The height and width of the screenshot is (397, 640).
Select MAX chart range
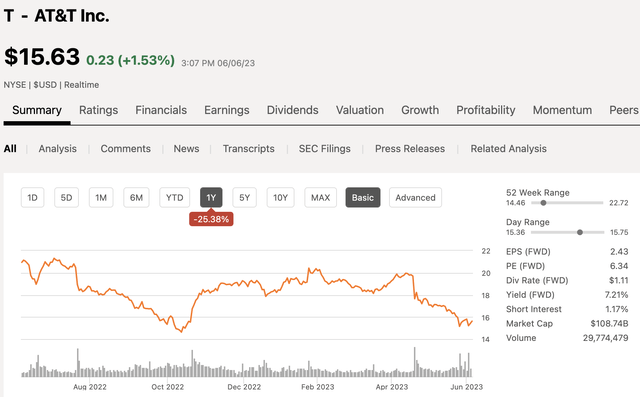320,197
